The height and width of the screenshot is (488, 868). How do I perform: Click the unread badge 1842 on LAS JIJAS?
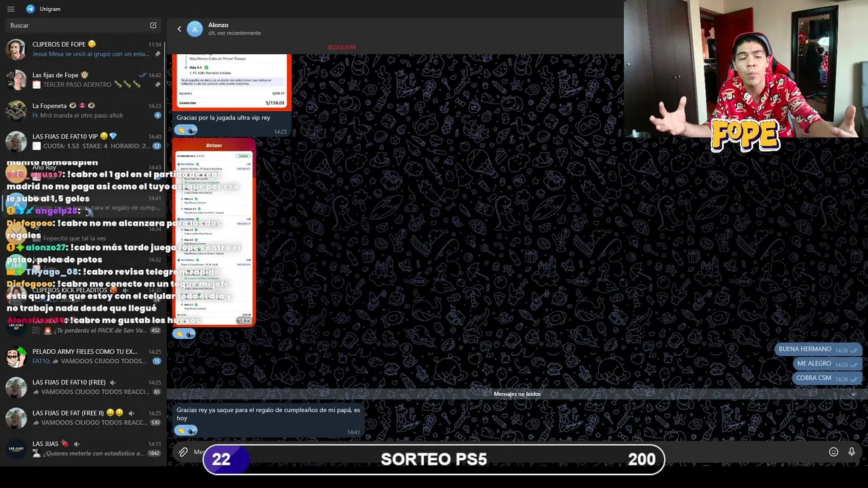tap(154, 453)
